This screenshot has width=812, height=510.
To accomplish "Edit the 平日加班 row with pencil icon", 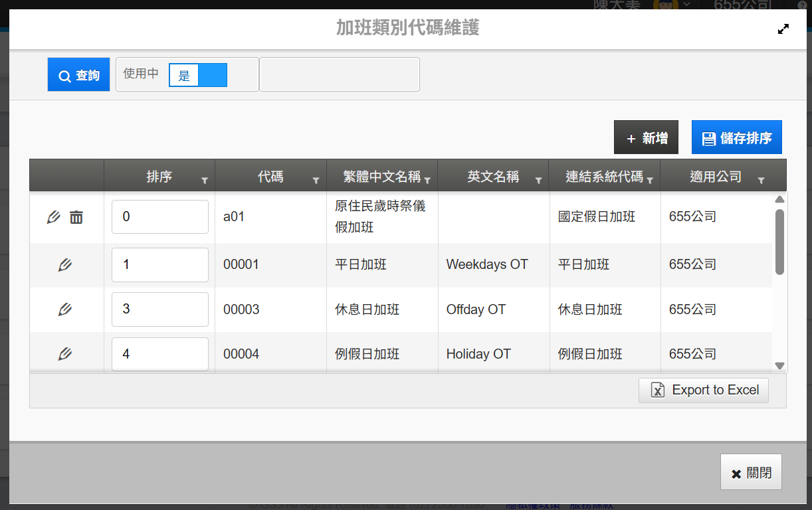I will pos(65,265).
